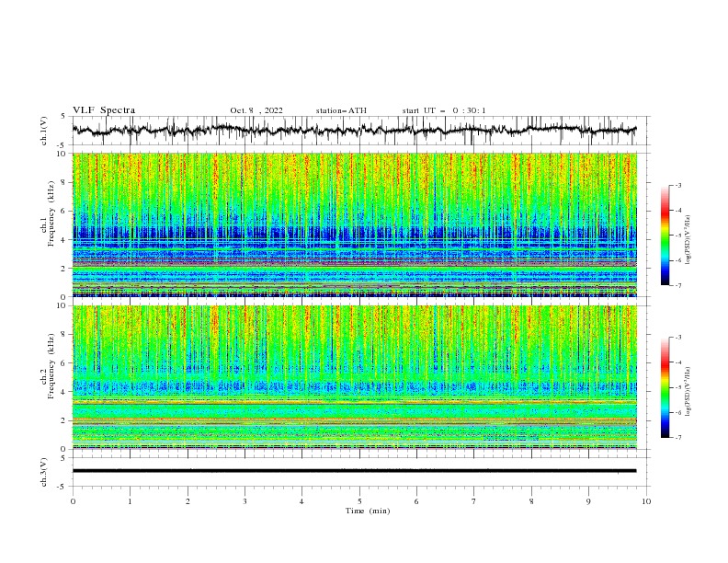Click the time axis tick label "10"

click(x=646, y=501)
